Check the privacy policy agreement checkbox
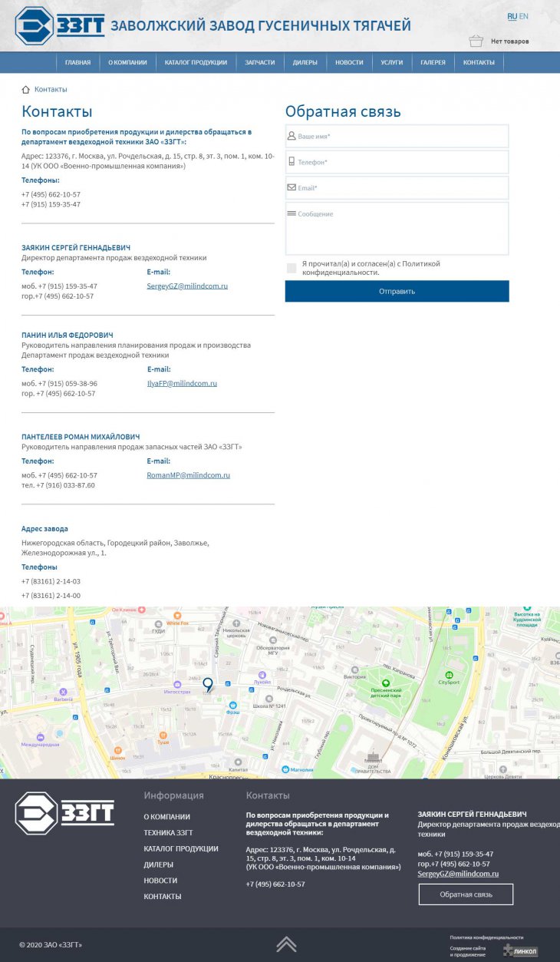Screen dimensions: 560x962 point(292,268)
